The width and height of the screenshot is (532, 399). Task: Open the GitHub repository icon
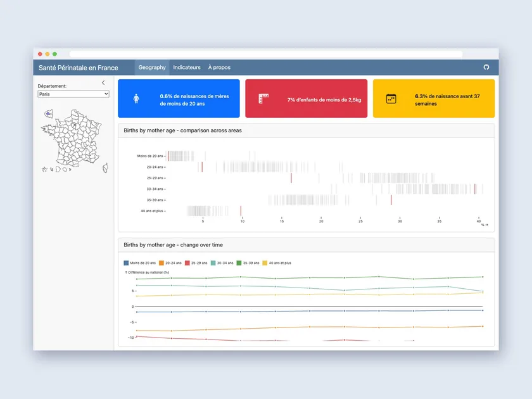pyautogui.click(x=486, y=67)
